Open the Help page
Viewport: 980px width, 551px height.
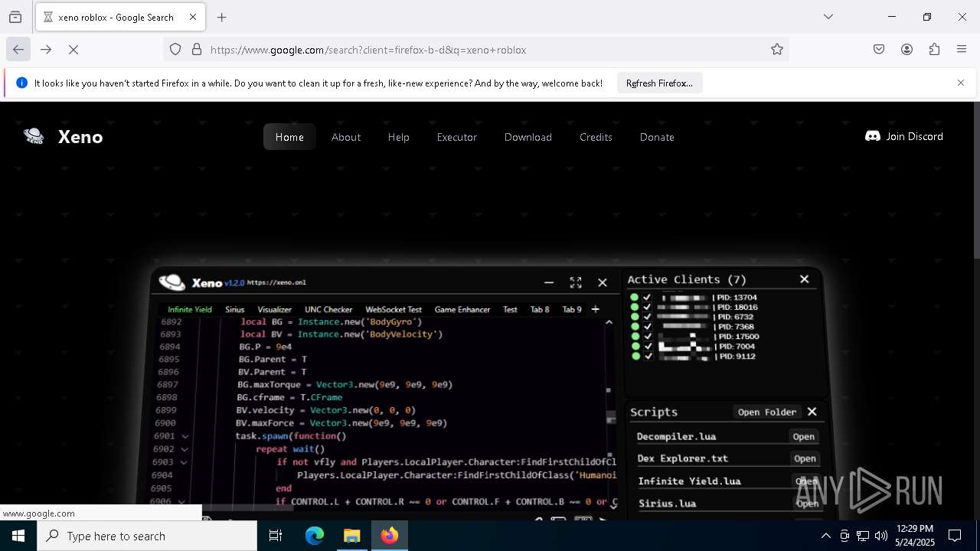(x=399, y=137)
